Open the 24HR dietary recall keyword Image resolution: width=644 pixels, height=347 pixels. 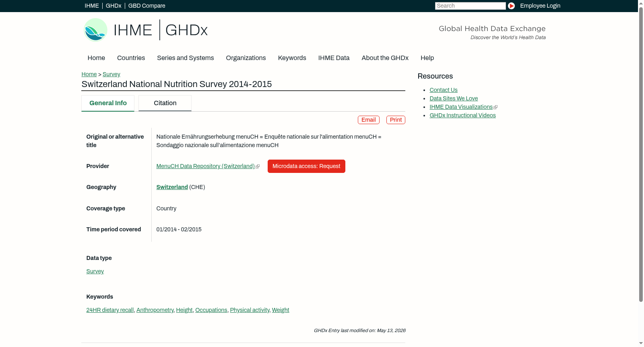pos(110,310)
